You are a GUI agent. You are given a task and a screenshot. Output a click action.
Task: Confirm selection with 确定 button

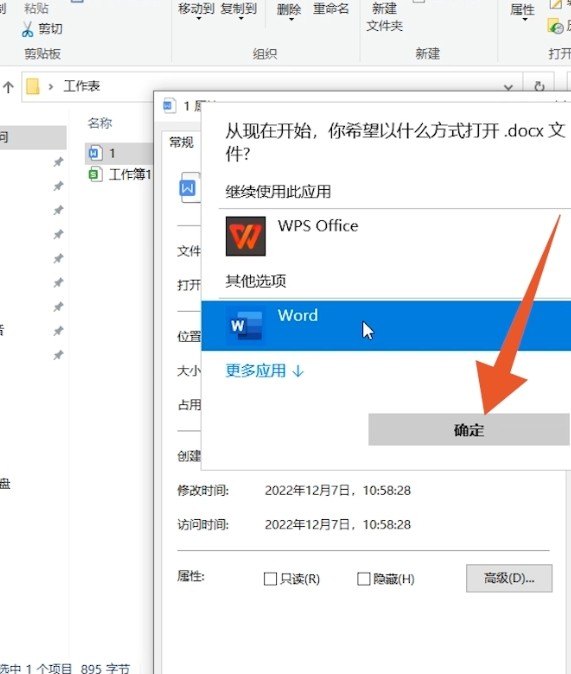[x=469, y=429]
